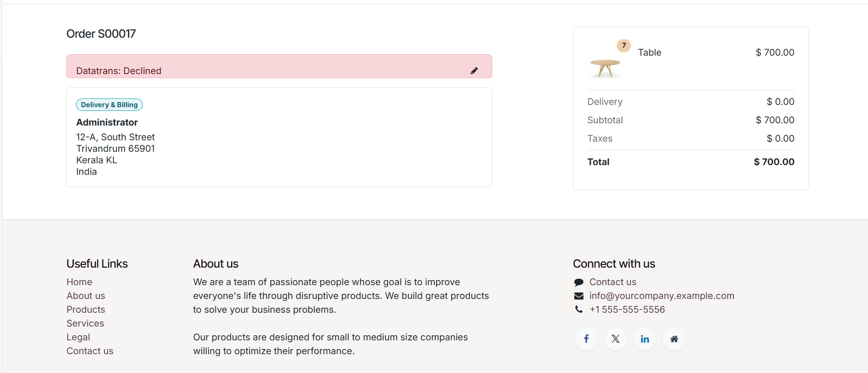Open the Legal footer link
The image size is (868, 373).
point(78,337)
